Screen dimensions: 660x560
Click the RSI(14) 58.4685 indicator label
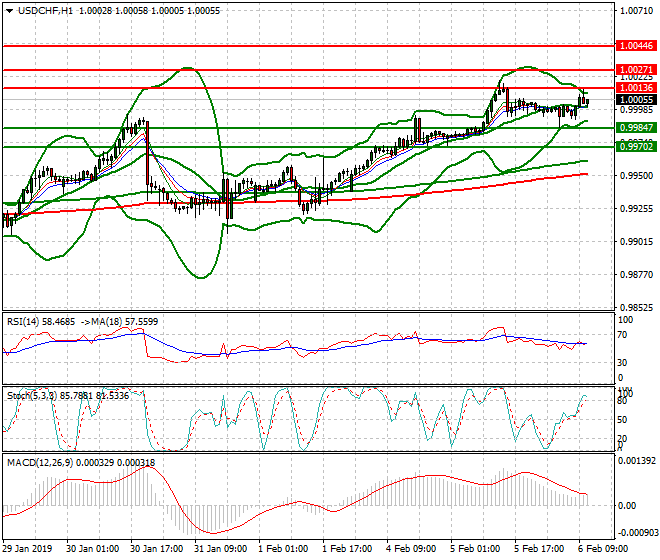click(41, 322)
